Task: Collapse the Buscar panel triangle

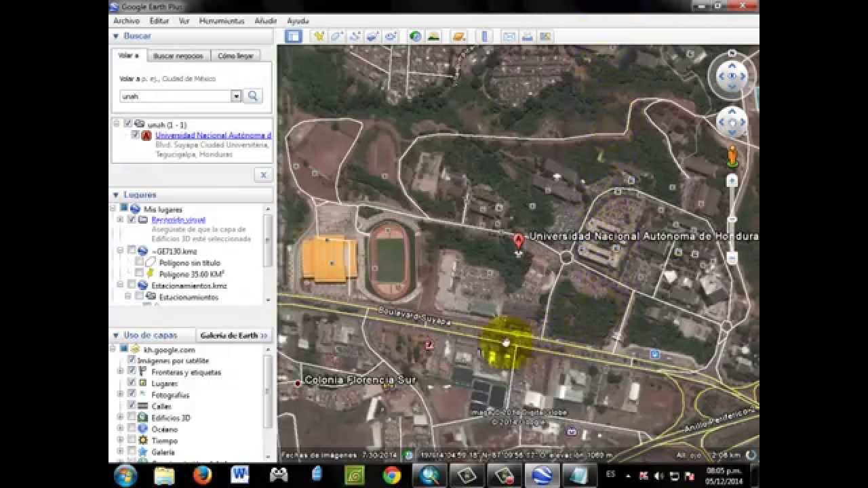Action: click(x=116, y=37)
